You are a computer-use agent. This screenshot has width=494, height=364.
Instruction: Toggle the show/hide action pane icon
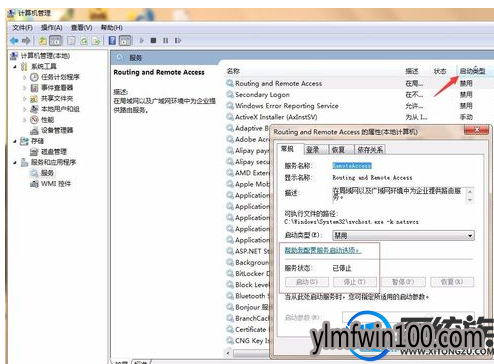[x=125, y=41]
